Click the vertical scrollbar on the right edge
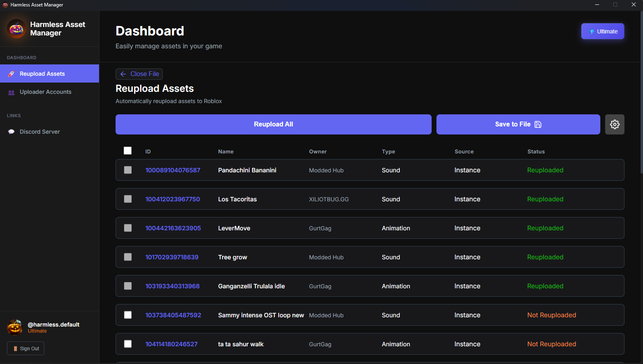This screenshot has height=364, width=643. 641,93
